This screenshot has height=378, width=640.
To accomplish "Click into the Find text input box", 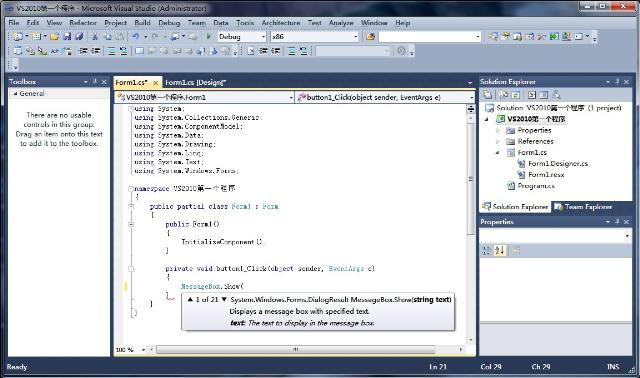I will coord(427,37).
